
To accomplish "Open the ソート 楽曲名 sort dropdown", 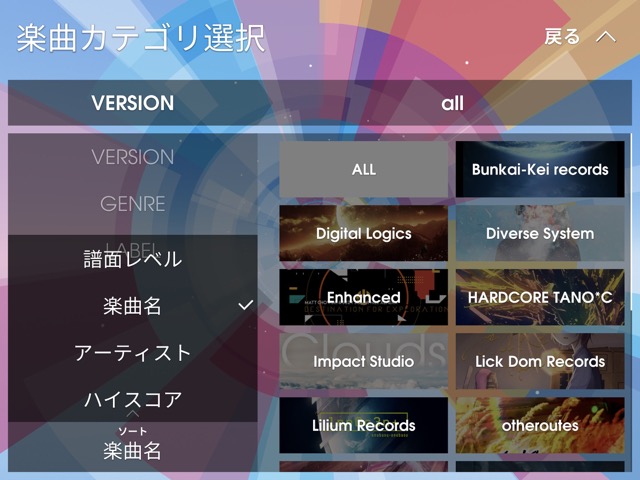I will click(133, 445).
